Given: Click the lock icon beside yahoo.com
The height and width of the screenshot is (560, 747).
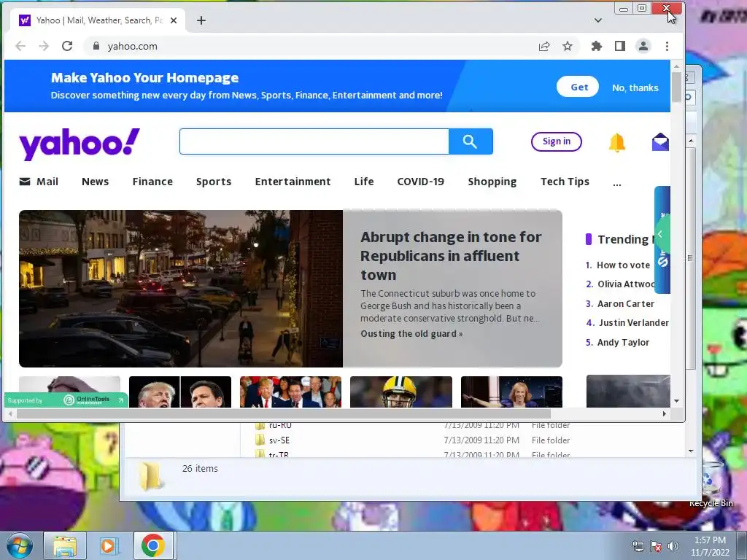Looking at the screenshot, I should tap(96, 46).
